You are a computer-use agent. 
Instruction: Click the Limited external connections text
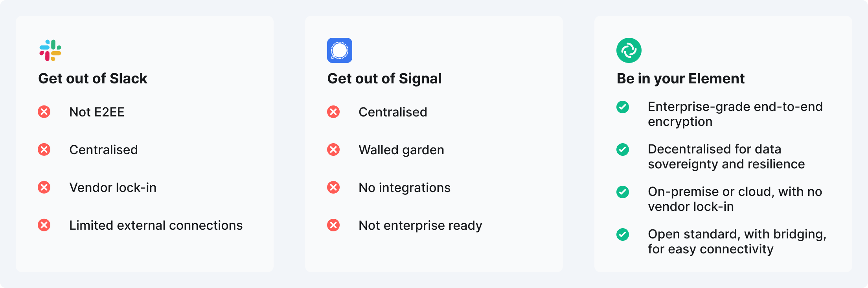[x=156, y=225]
